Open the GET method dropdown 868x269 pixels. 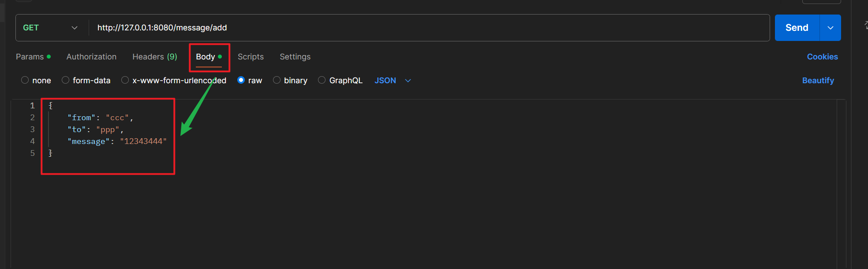click(x=50, y=28)
